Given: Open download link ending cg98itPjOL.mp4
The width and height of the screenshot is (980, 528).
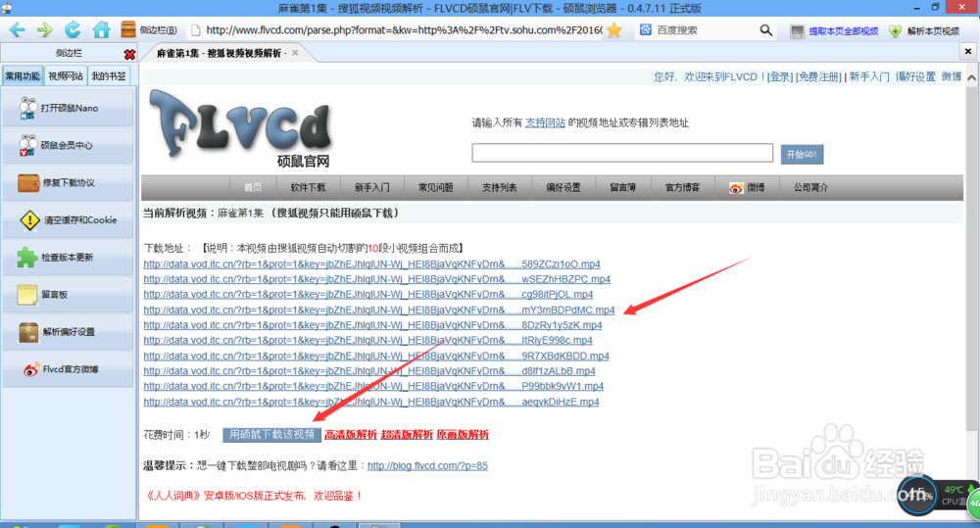Looking at the screenshot, I should [368, 294].
